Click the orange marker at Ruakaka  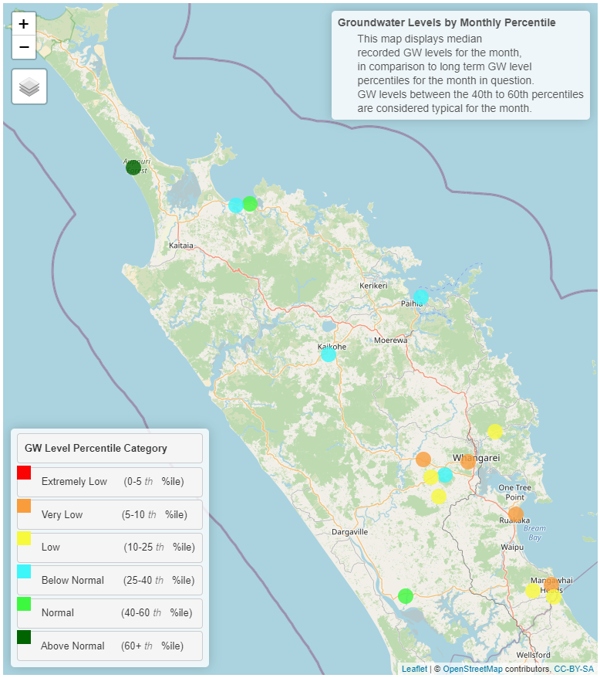click(x=516, y=514)
